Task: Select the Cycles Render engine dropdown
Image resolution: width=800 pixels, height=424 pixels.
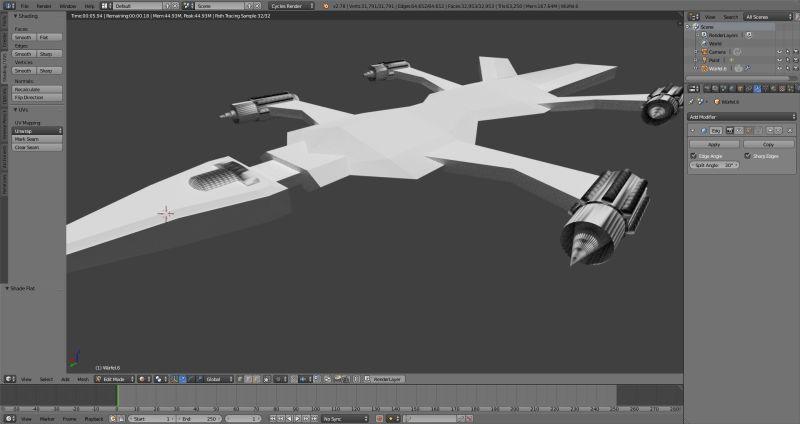Action: 291,6
